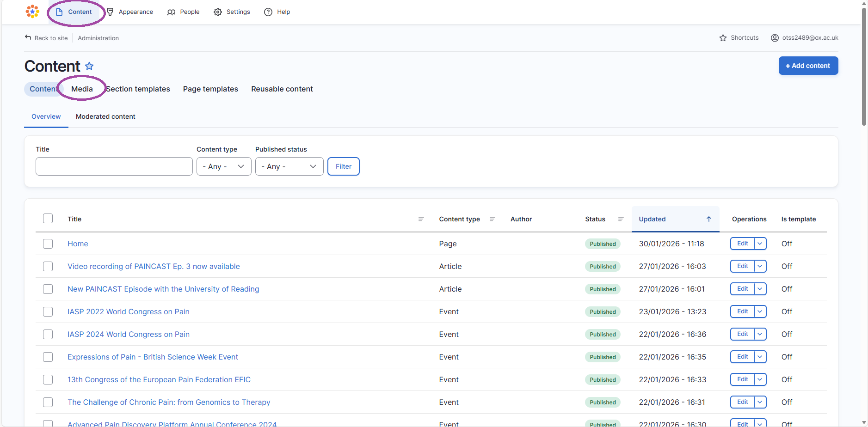This screenshot has height=427, width=868.
Task: Click the sort icon beside the Title column
Action: (421, 219)
